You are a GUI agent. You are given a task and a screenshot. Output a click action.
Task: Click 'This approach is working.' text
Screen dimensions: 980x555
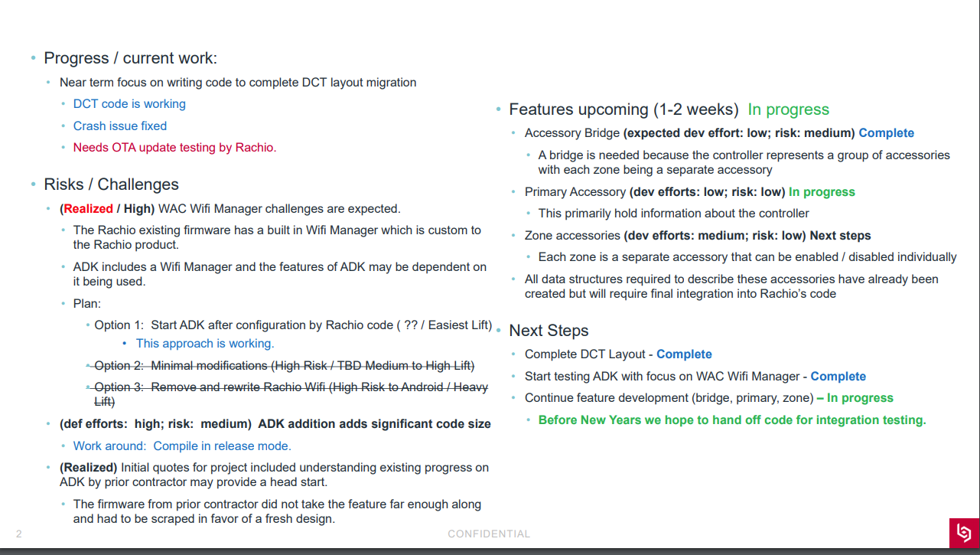pos(205,344)
